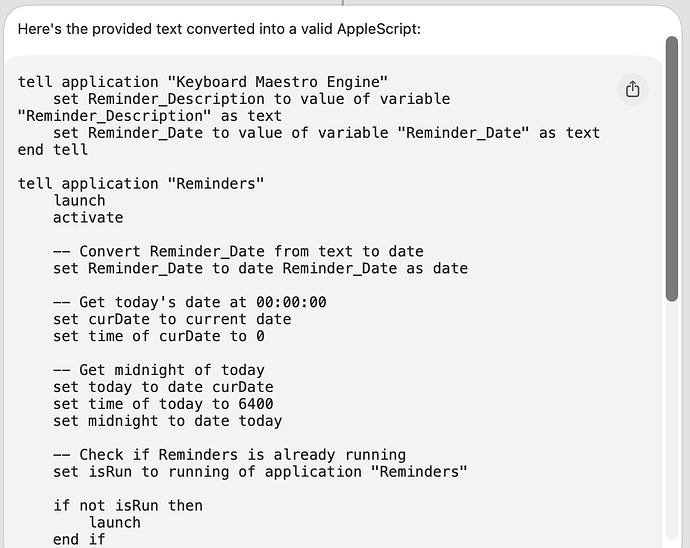Click the first 'end tell' line
690x548 pixels.
coord(53,149)
